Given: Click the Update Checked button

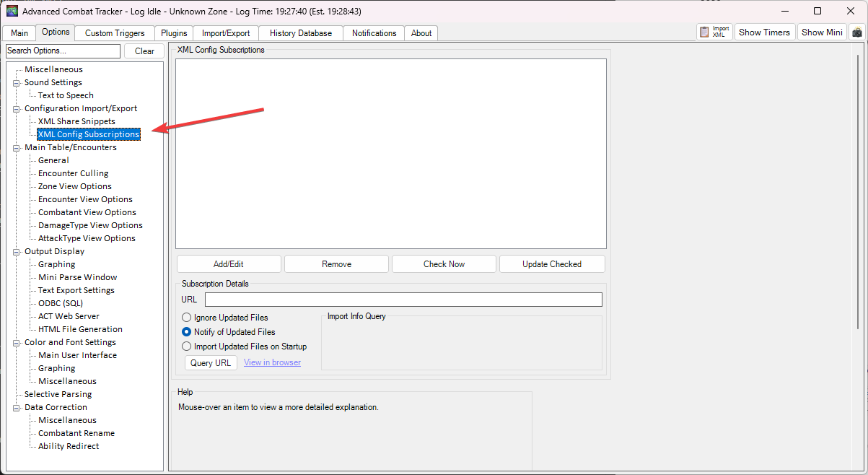Looking at the screenshot, I should [552, 264].
